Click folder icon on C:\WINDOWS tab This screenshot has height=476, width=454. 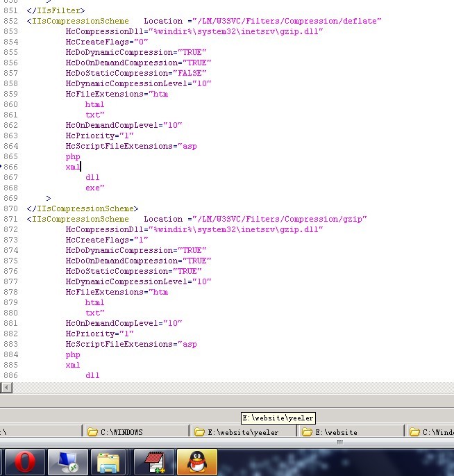pyautogui.click(x=92, y=432)
